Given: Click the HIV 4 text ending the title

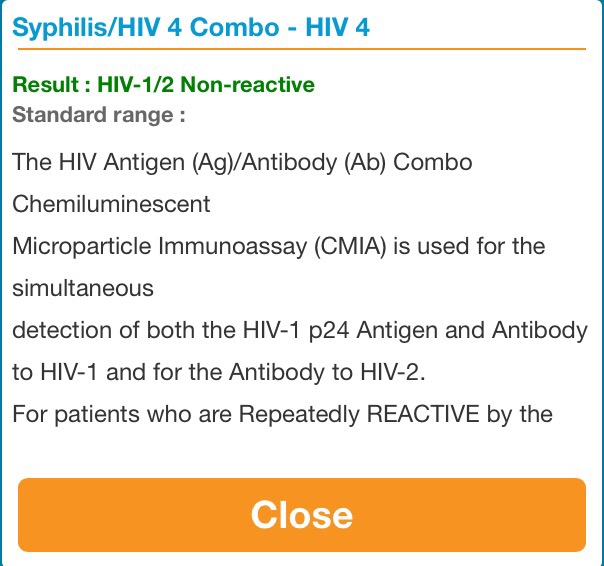Looking at the screenshot, I should [x=337, y=28].
